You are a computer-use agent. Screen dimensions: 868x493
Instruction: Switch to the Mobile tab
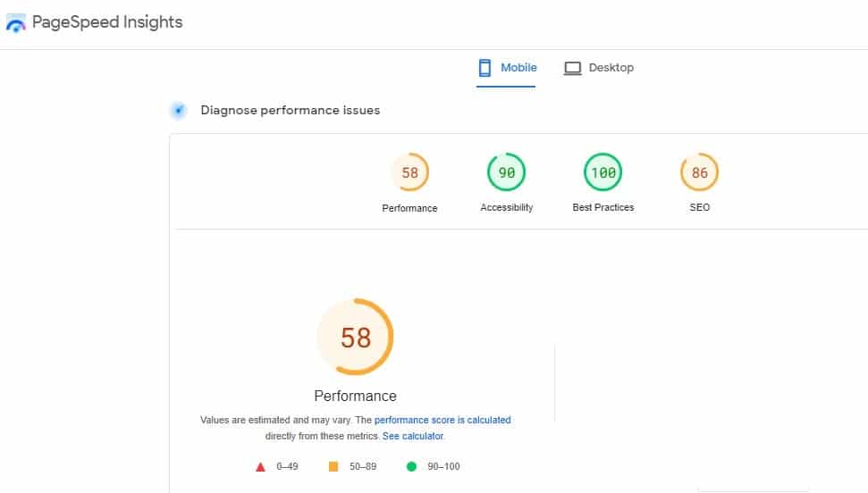click(x=506, y=68)
